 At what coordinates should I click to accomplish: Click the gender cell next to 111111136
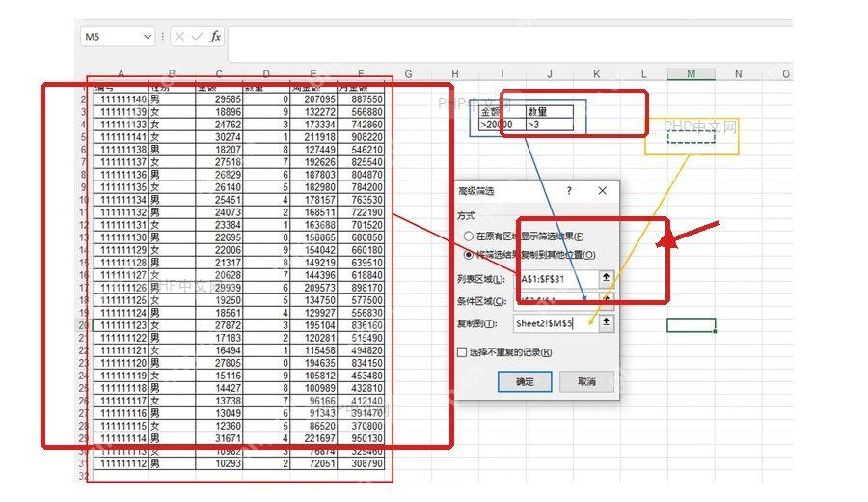173,175
